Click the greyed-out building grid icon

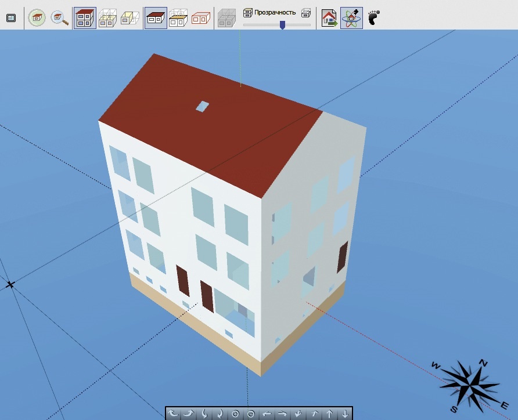(x=226, y=18)
